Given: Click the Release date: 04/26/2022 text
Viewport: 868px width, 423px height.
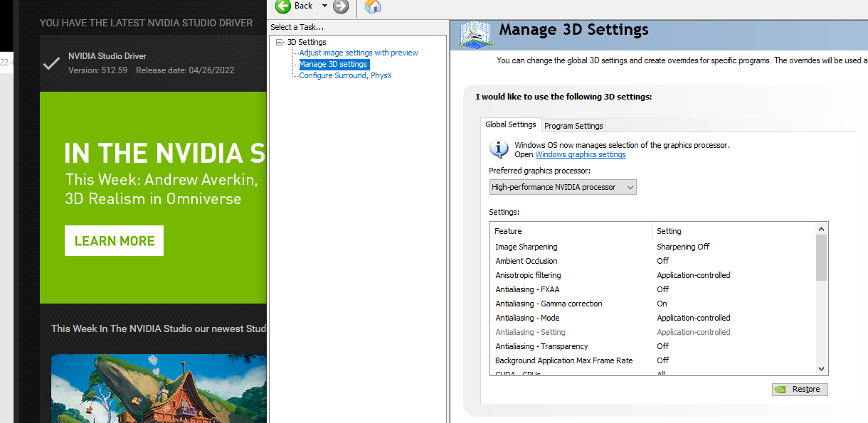Looking at the screenshot, I should point(185,70).
